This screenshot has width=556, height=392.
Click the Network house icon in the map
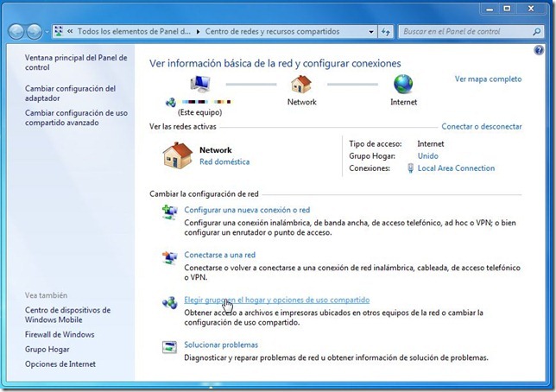coord(301,84)
